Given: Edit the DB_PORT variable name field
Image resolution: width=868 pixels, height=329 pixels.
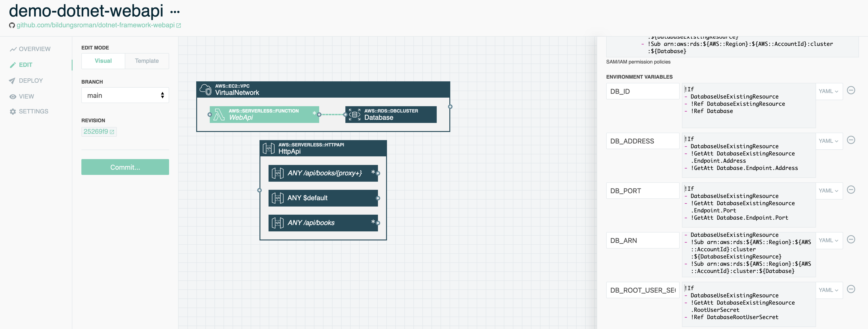Looking at the screenshot, I should click(x=643, y=191).
